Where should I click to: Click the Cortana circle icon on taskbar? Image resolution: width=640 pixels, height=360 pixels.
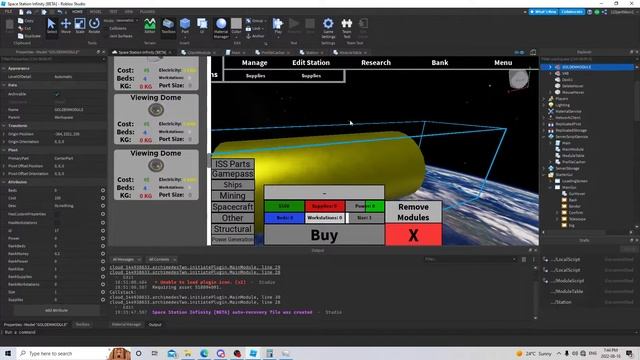pos(138,353)
